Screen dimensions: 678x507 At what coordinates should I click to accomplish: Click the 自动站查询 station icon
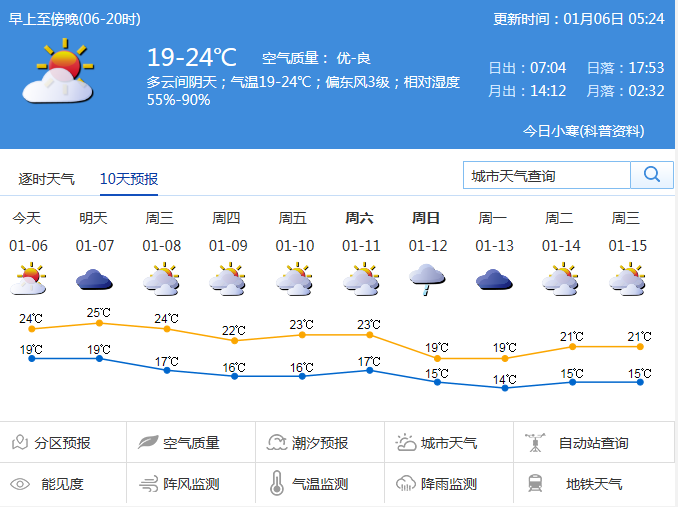(535, 442)
